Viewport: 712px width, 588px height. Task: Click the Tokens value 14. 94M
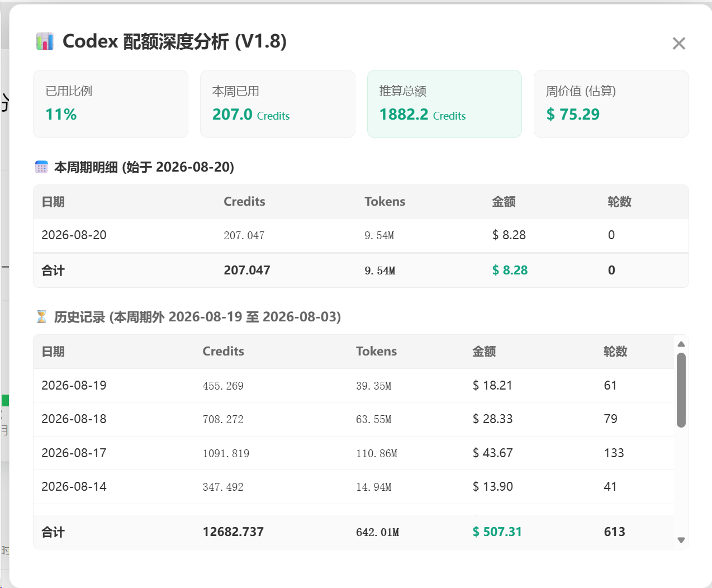(x=374, y=487)
